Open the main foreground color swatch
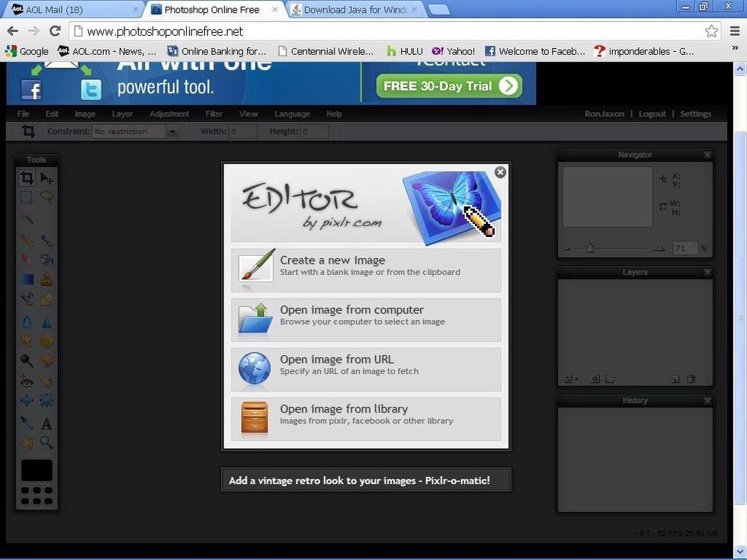 pyautogui.click(x=37, y=471)
